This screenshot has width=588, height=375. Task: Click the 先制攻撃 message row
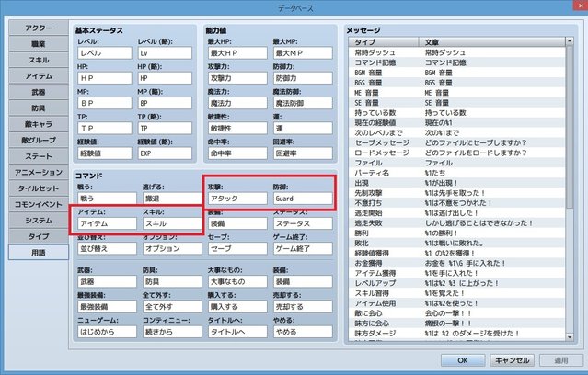pyautogui.click(x=456, y=193)
